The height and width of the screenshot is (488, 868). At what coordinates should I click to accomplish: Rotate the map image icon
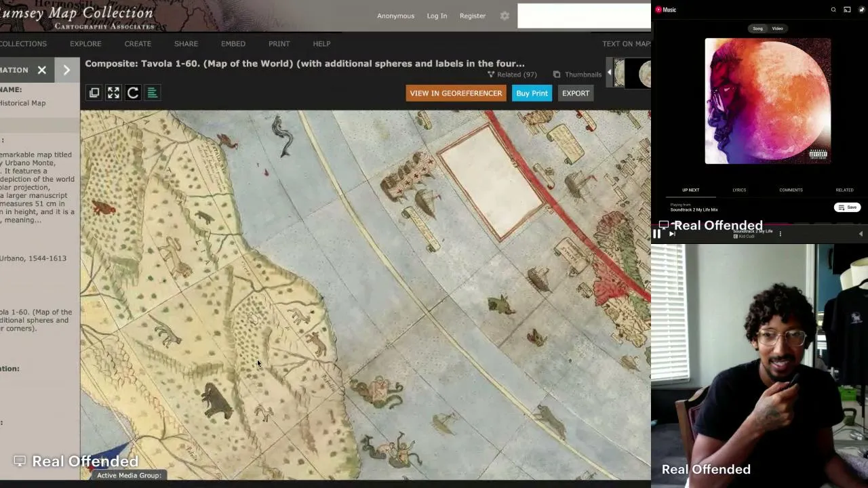point(133,93)
